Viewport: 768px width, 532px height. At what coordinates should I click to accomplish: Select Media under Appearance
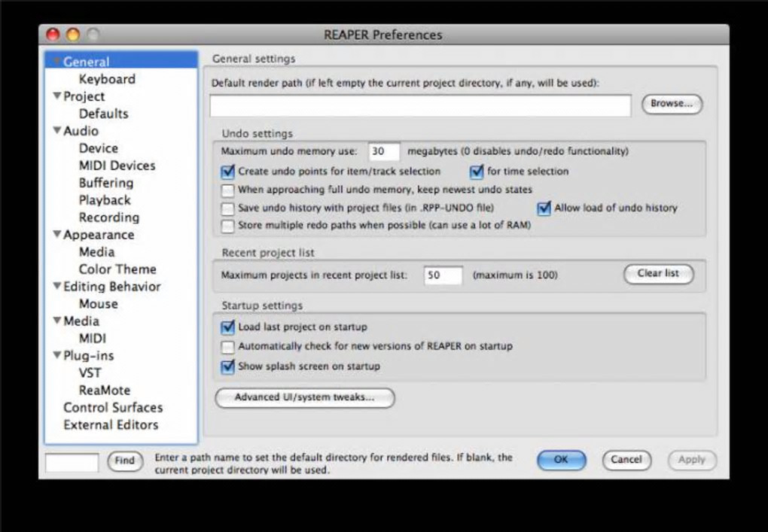tap(97, 252)
